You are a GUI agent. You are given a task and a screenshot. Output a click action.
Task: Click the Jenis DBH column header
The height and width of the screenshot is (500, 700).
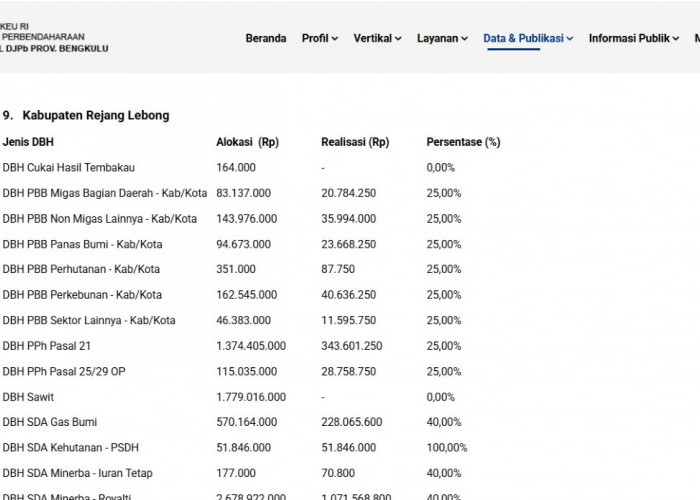tap(28, 142)
